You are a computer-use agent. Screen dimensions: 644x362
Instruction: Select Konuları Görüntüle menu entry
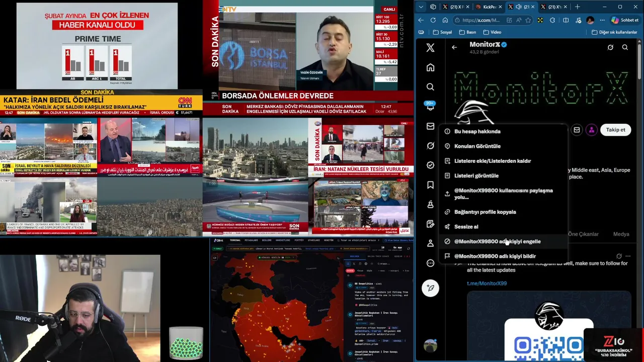(x=503, y=146)
